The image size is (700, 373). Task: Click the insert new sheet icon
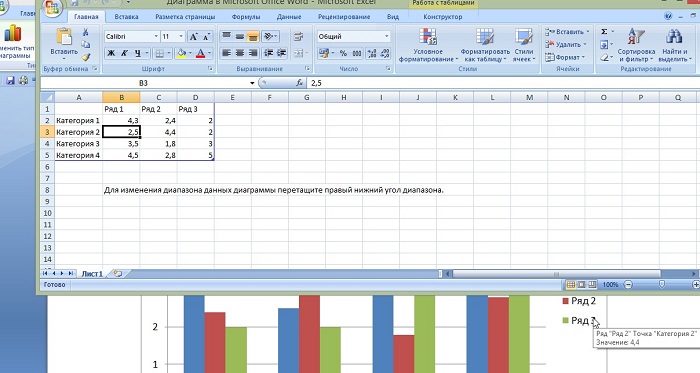(x=117, y=274)
